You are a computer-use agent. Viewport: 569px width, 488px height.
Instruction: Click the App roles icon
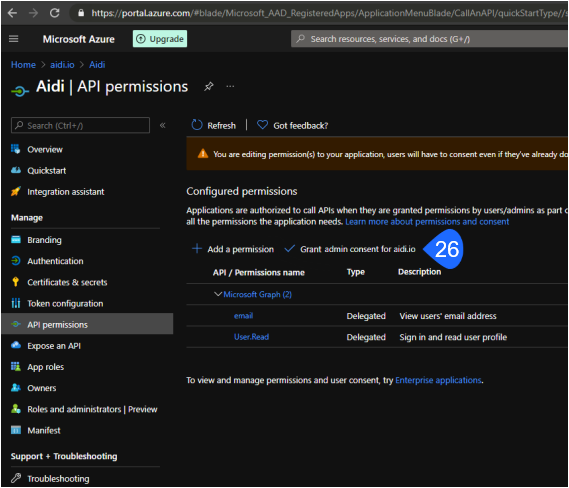(x=16, y=366)
